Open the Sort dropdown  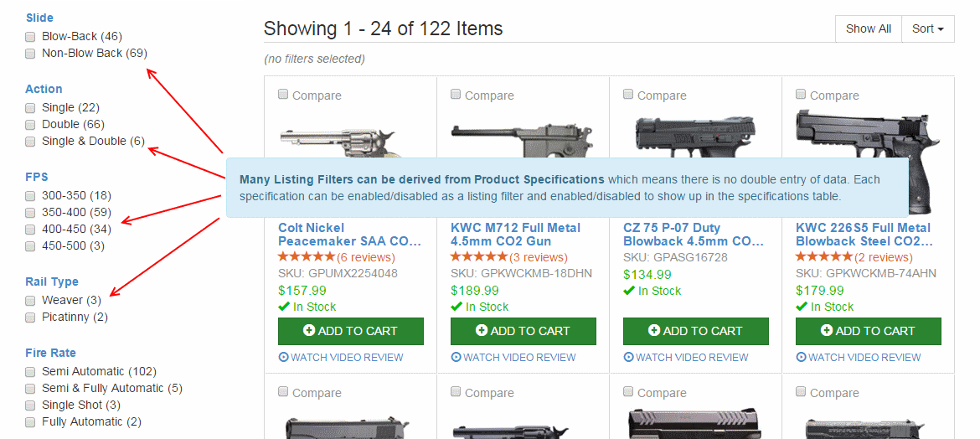[x=927, y=28]
